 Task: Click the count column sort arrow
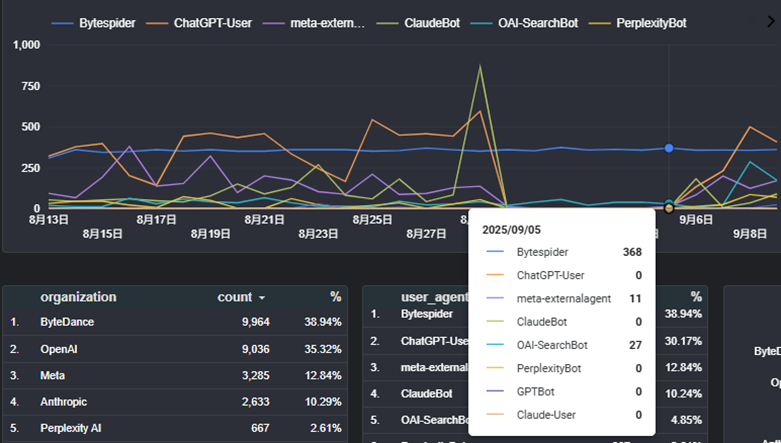tap(262, 298)
